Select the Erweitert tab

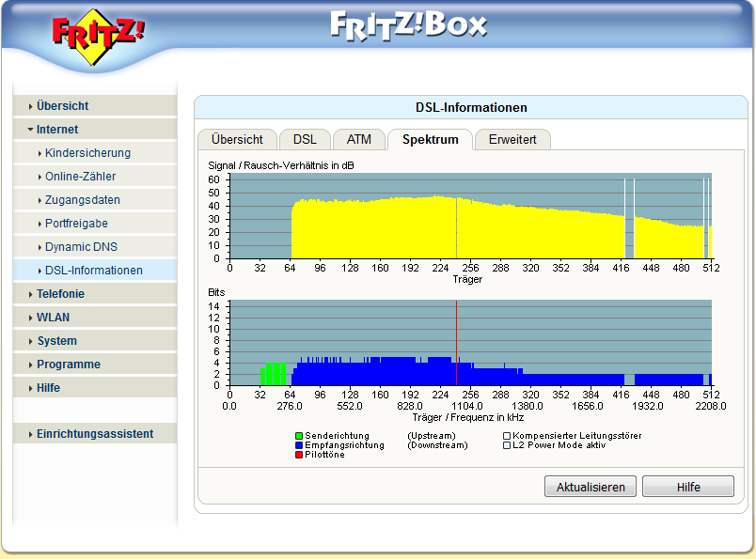[x=512, y=139]
